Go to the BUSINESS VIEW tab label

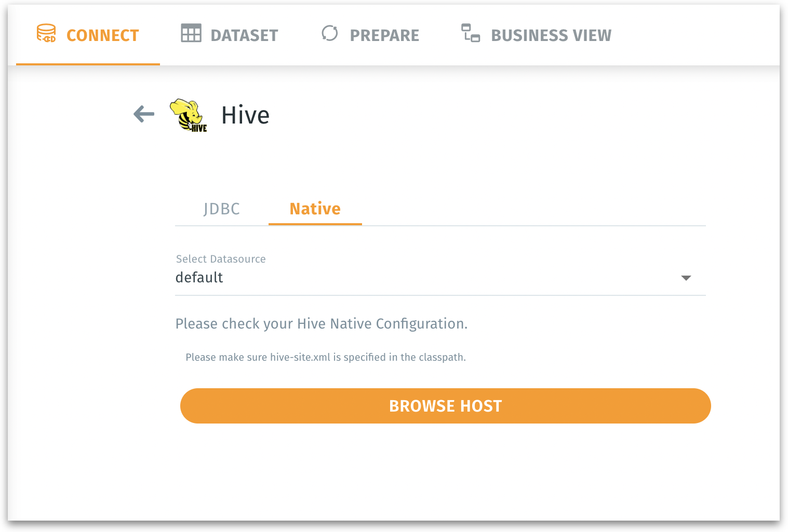pos(551,35)
